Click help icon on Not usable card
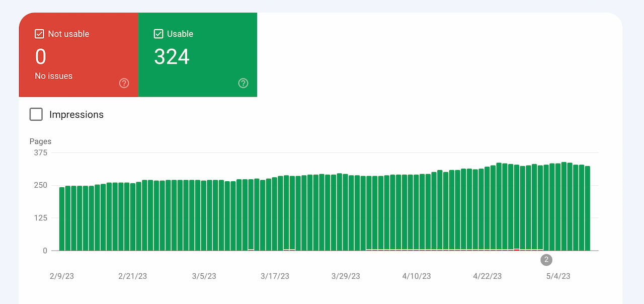This screenshot has width=644, height=304. pos(124,83)
